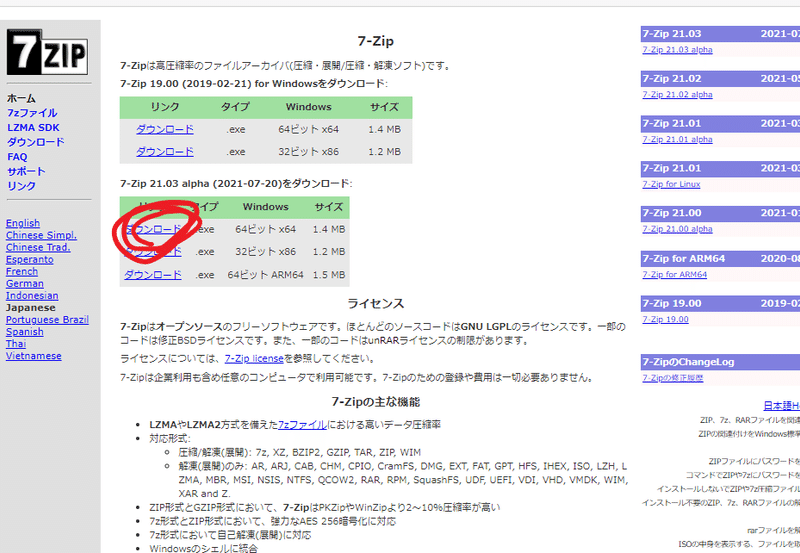This screenshot has width=800, height=553.
Task: Open the 7-Zip for ARM64 news link
Action: pos(674,274)
